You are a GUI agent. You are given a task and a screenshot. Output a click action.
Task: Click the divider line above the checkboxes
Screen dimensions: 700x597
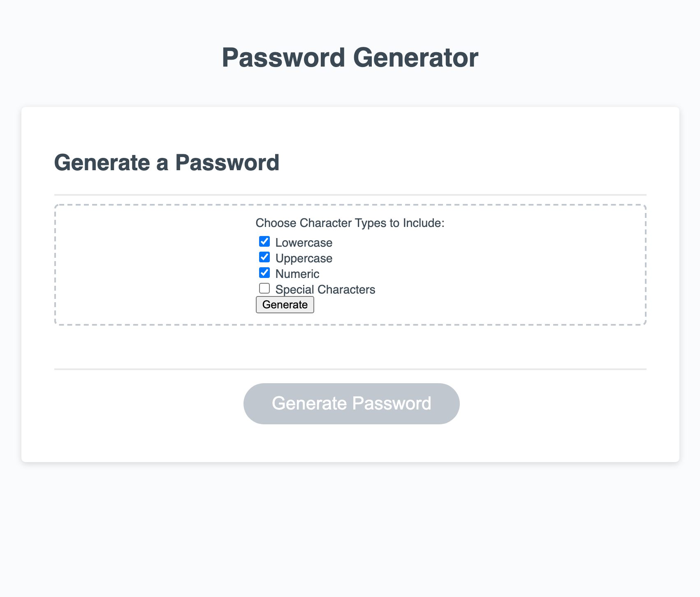[x=350, y=193]
